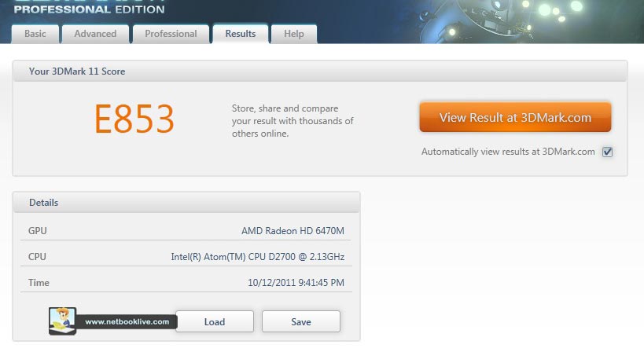Uncheck Automatically view results at 3DMark.com
The height and width of the screenshot is (352, 644).
pyautogui.click(x=608, y=152)
